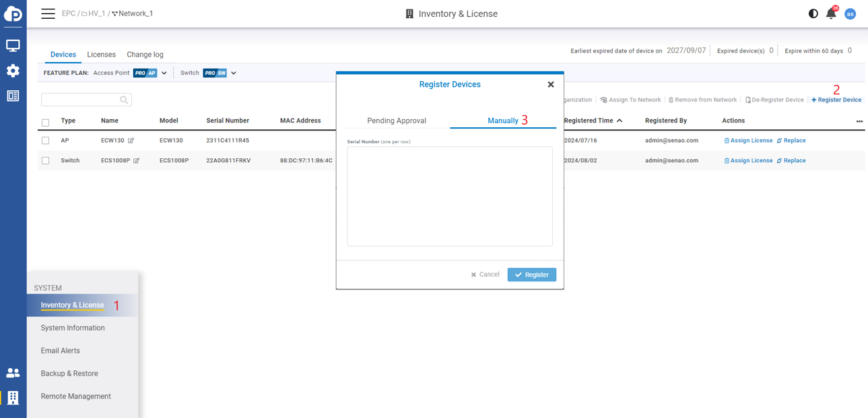Open the settings gear in sidebar

click(13, 71)
